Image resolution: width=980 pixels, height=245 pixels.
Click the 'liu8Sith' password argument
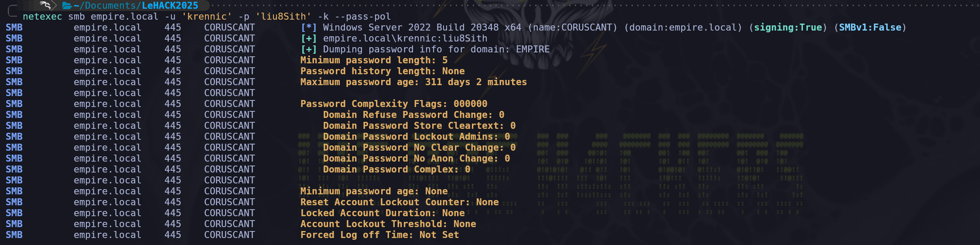(283, 17)
